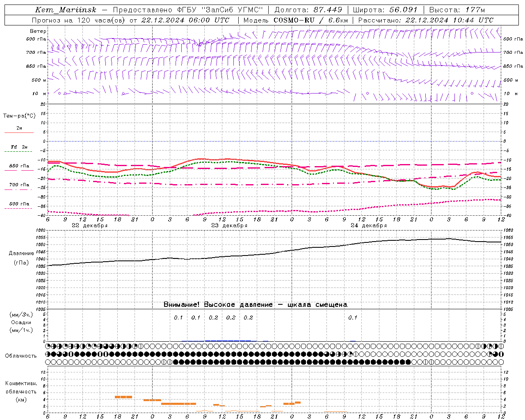
Task: Click the '22 декабря' date label
Action: point(90,226)
